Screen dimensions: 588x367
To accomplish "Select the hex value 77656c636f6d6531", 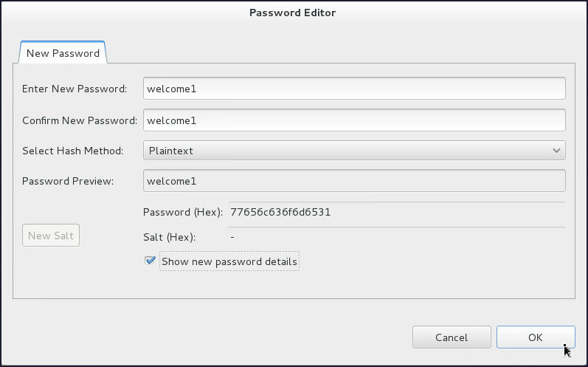I will click(280, 212).
